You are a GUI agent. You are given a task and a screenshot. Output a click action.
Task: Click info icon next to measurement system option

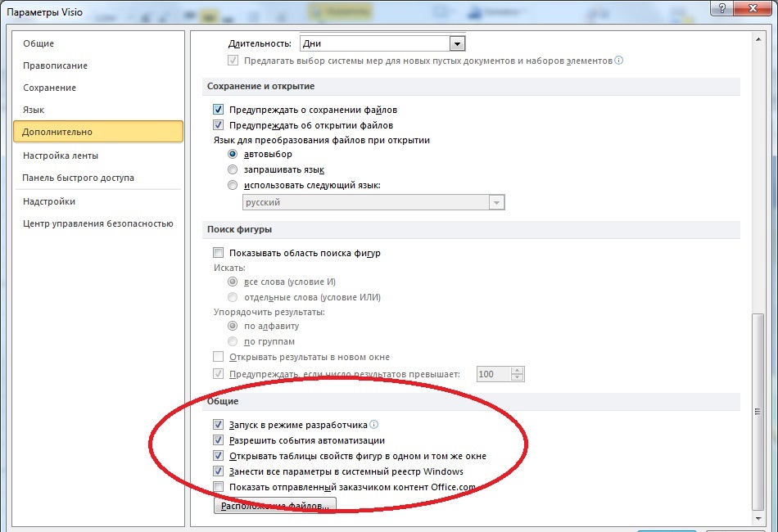[619, 61]
